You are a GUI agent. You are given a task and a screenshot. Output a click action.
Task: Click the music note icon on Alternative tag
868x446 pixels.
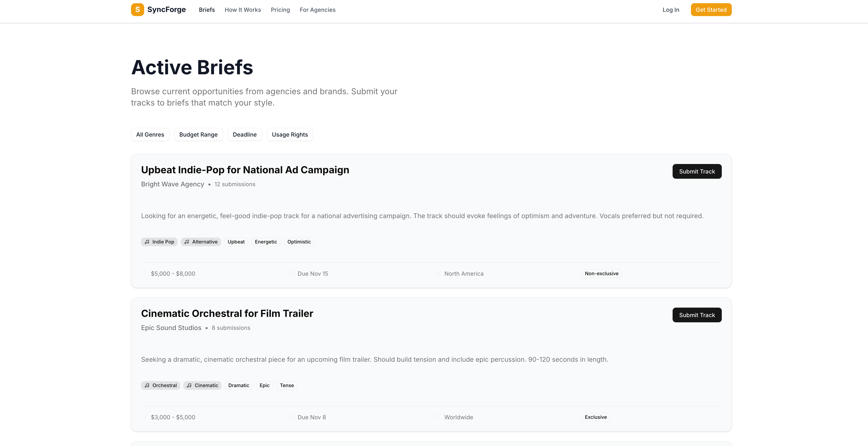click(187, 242)
